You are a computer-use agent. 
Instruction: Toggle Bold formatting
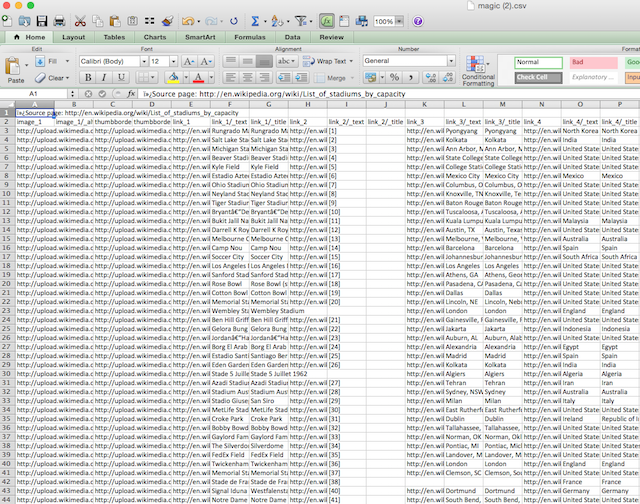88,77
